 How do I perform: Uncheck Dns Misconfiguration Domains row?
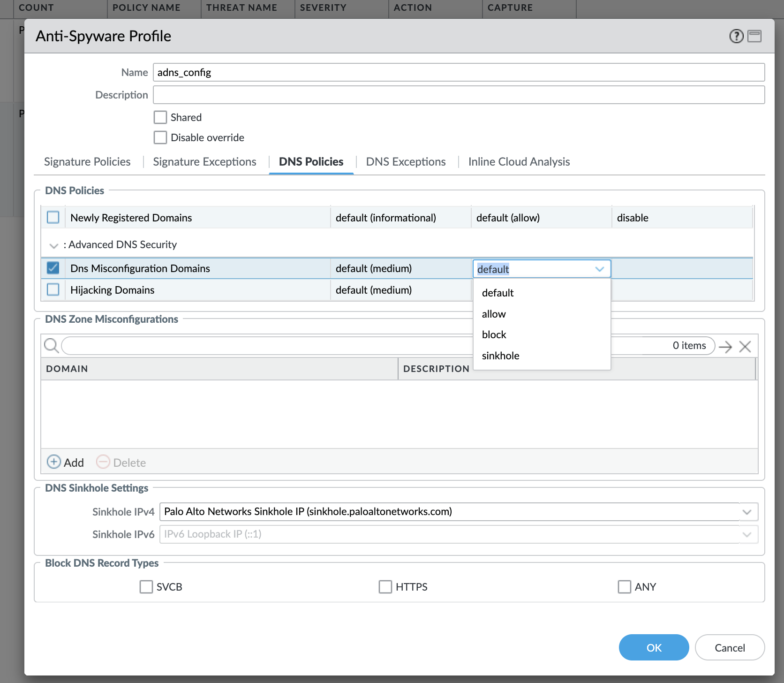(53, 268)
